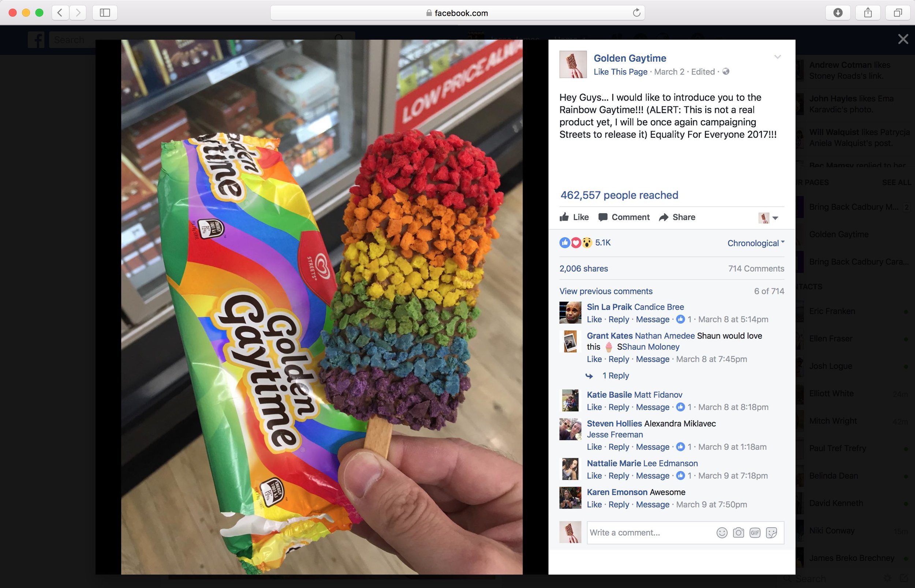Image resolution: width=915 pixels, height=588 pixels.
Task: Show all tabs overview icon
Action: [x=898, y=13]
